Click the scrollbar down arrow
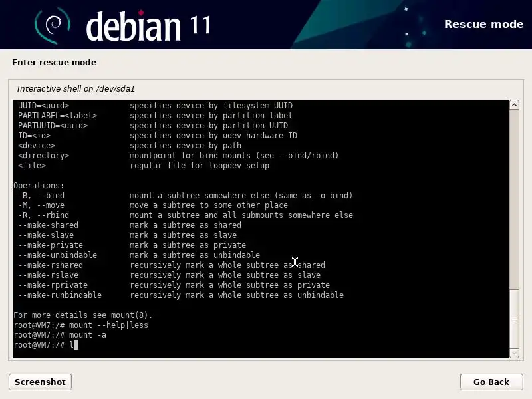Screen dimensions: 532x399 [x=514, y=354]
